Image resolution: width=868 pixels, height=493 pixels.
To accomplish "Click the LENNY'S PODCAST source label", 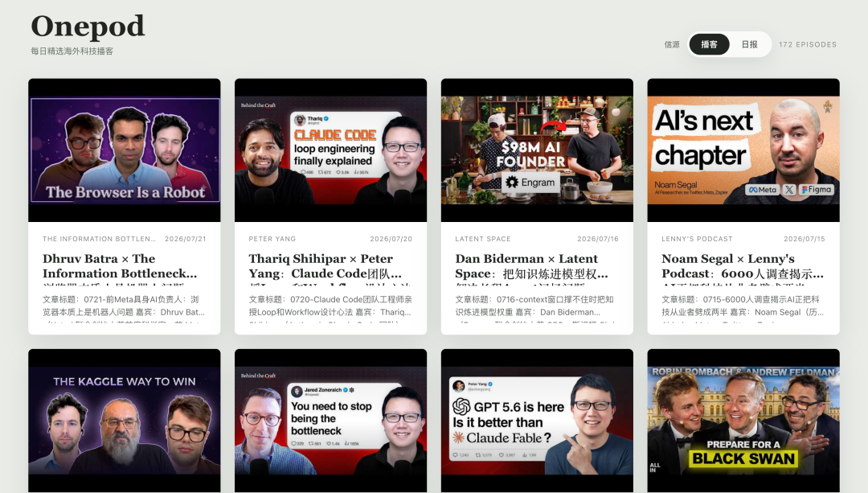I will click(x=697, y=239).
